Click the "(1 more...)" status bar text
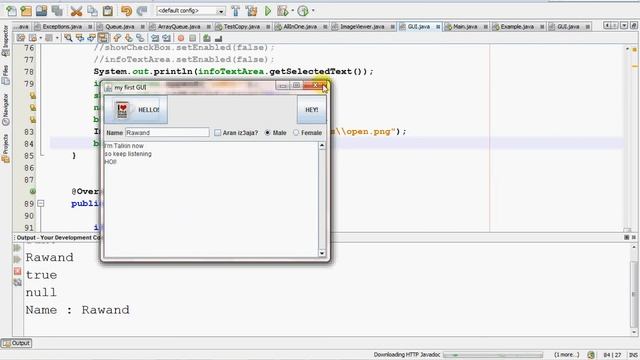The image size is (640, 360). pos(567,355)
